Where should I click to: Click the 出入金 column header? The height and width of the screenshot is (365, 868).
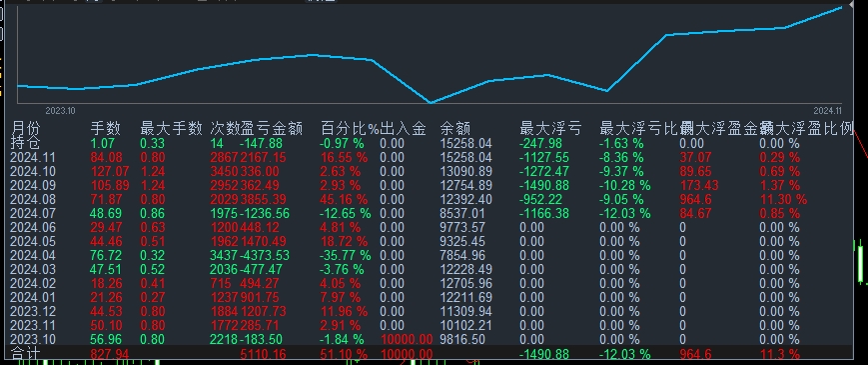point(403,129)
